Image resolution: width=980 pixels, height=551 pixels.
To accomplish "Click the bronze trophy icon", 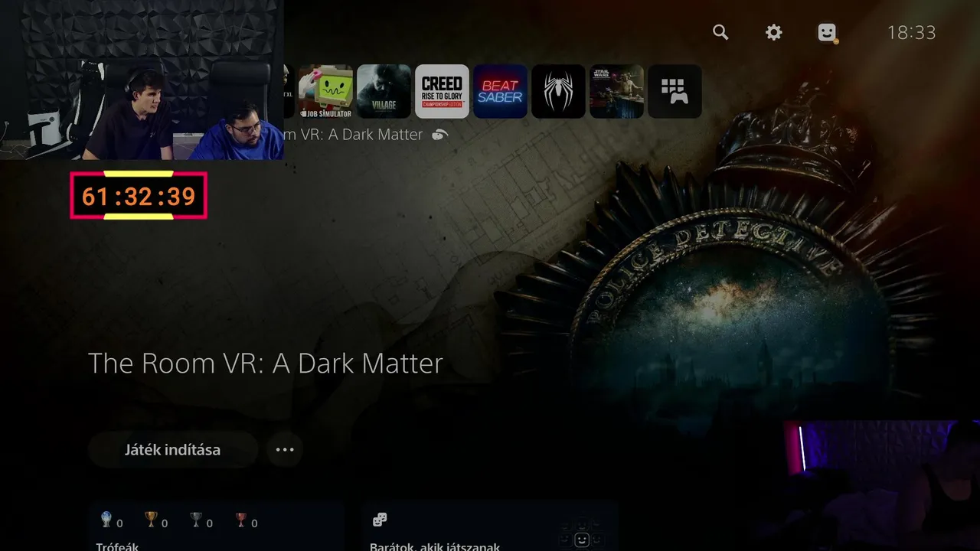I will (241, 520).
